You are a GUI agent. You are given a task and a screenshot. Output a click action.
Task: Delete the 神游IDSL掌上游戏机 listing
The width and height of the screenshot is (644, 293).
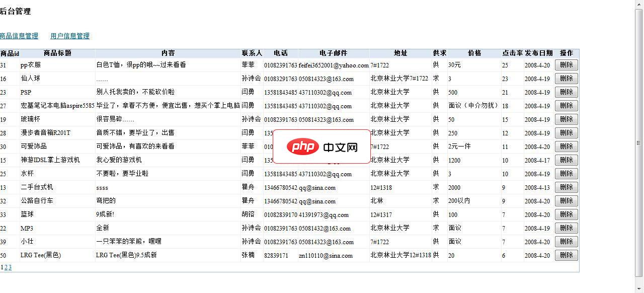click(566, 160)
